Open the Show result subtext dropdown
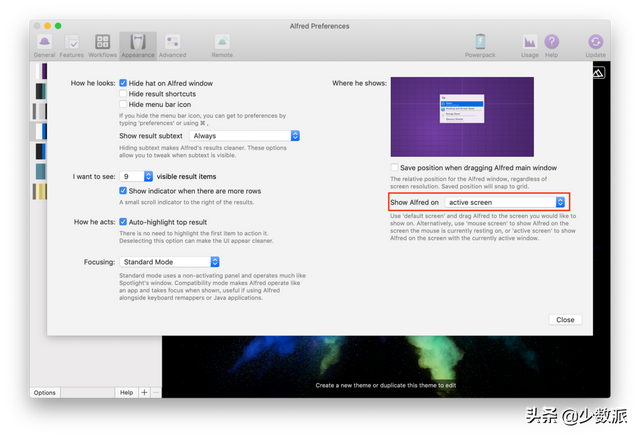The width and height of the screenshot is (640, 437). coord(244,135)
